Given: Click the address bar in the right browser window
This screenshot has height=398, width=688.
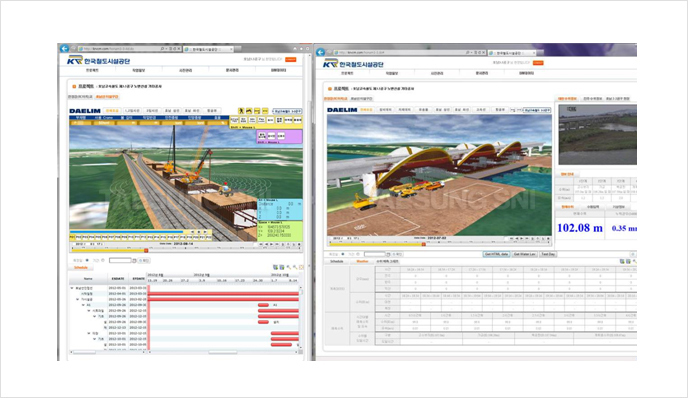Looking at the screenshot, I should coord(409,52).
